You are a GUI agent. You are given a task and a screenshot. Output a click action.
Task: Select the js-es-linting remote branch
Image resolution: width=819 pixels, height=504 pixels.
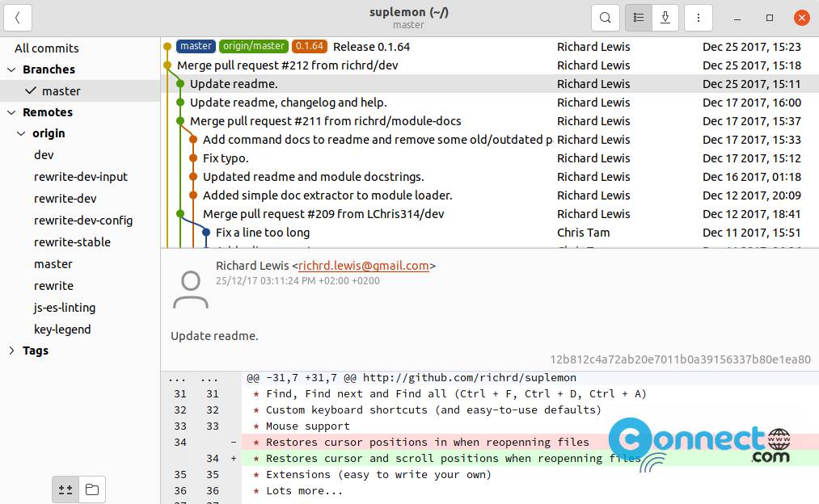pos(80,308)
